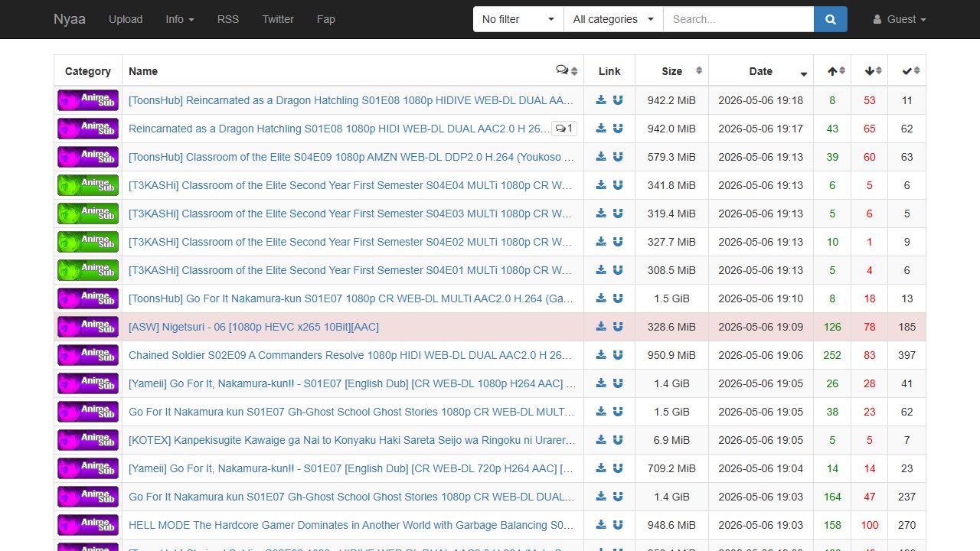Viewport: 980px width, 551px height.
Task: Go to the Upload page
Action: (126, 19)
